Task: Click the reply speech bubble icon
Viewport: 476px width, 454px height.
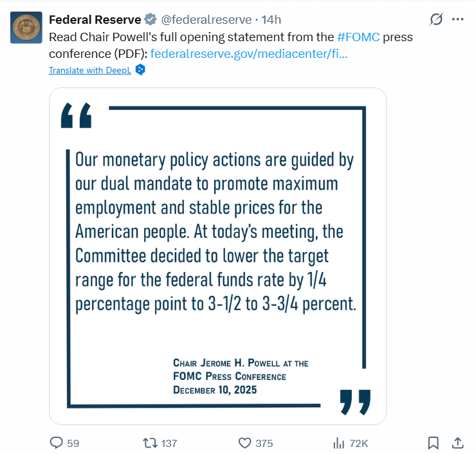Action: pos(57,443)
